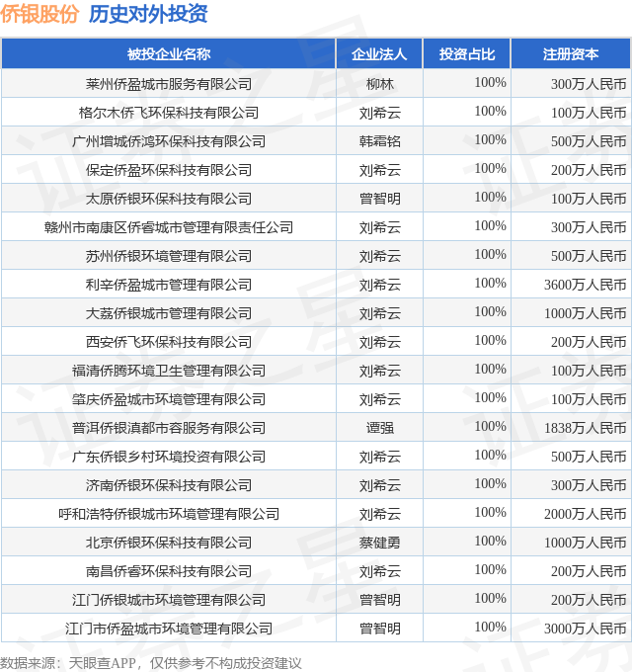Click 福清侨腾环境卫生管理有限公司 company name
The image size is (632, 672).
[x=169, y=371]
